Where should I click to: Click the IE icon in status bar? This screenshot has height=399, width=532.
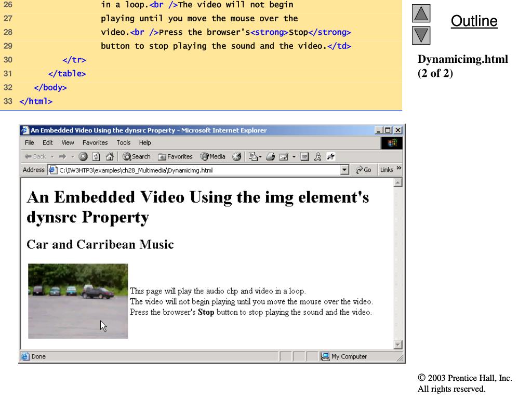click(x=25, y=356)
